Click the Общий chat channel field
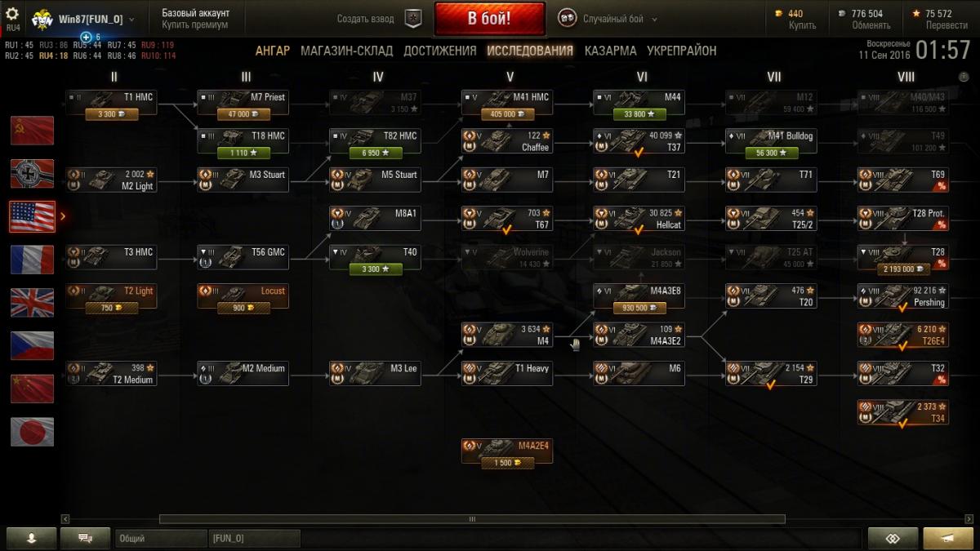The height and width of the screenshot is (551, 980). (x=161, y=539)
